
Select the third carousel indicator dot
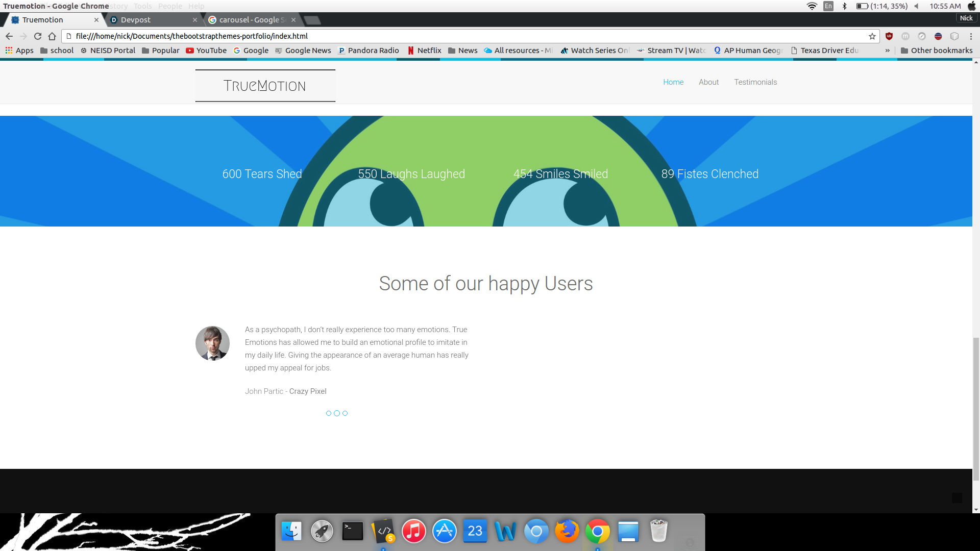(345, 413)
